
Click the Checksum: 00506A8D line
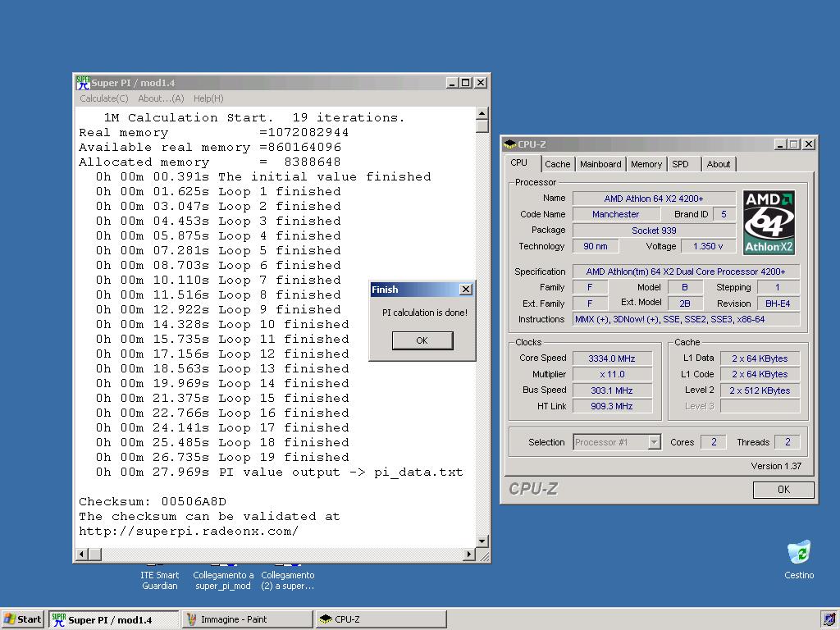153,501
